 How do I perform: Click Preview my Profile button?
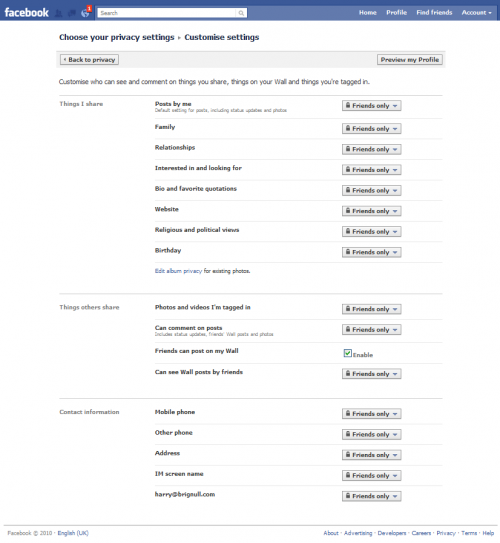(x=410, y=60)
